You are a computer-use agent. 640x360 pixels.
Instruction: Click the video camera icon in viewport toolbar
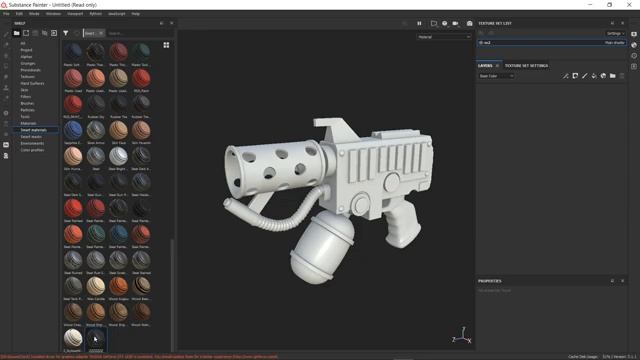[x=456, y=23]
